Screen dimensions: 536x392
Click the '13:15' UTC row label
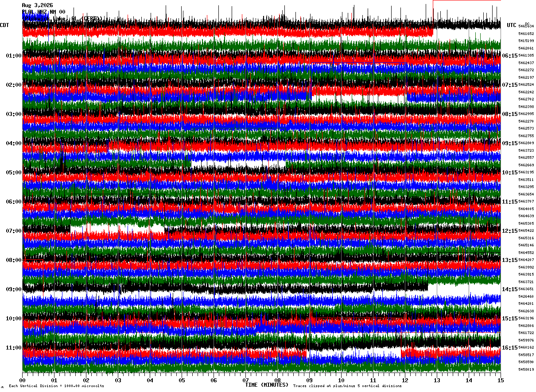tap(510, 260)
